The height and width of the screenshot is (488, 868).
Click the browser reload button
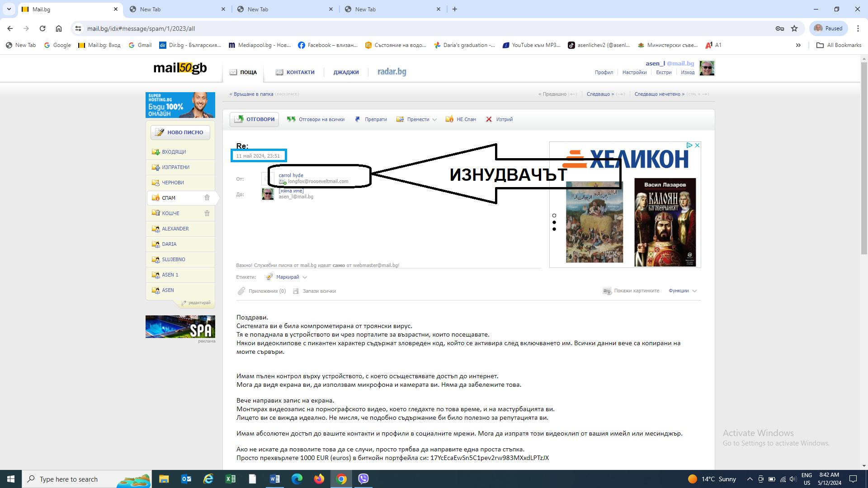[x=42, y=28]
